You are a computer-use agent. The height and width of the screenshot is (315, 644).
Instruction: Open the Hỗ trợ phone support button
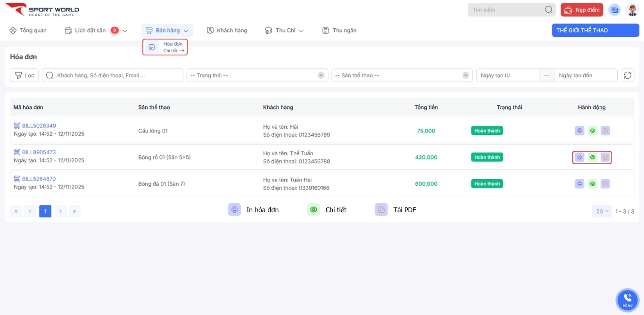627,299
